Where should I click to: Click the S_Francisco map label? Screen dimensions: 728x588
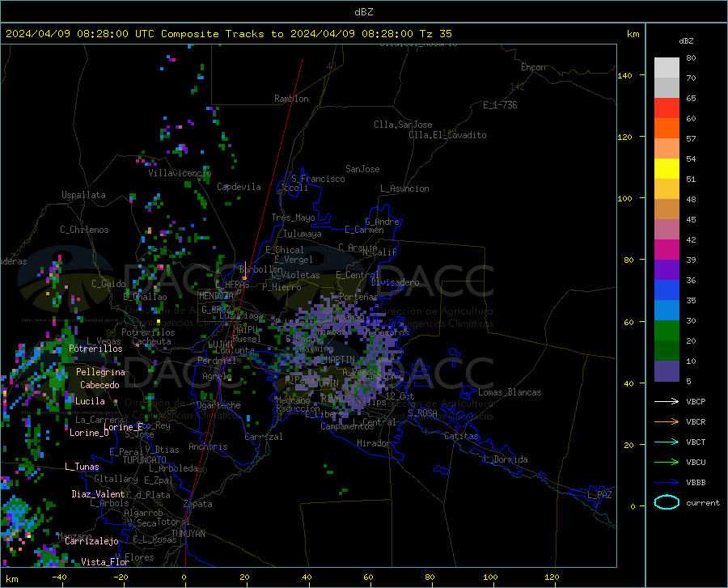(x=318, y=179)
